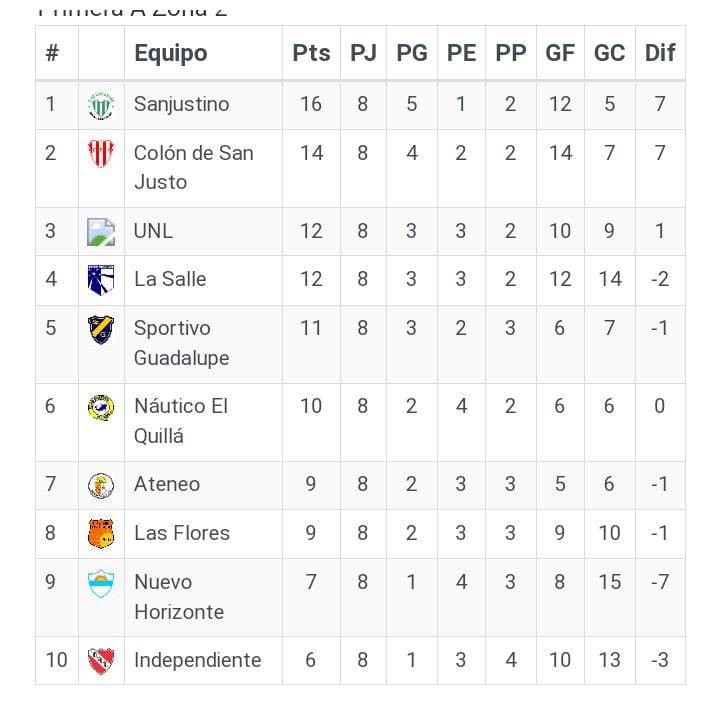Click the Las Flores team name
Viewport: 712px width, 702px height.
tap(182, 533)
